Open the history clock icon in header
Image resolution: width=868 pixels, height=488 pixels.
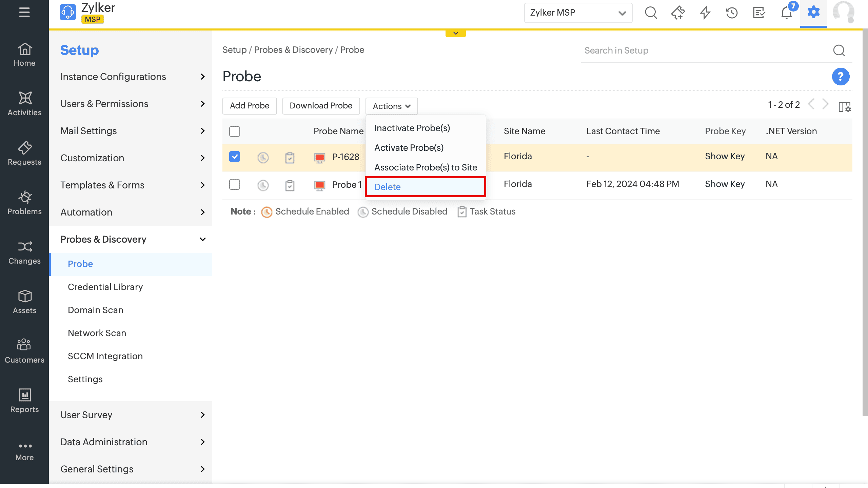click(x=732, y=13)
